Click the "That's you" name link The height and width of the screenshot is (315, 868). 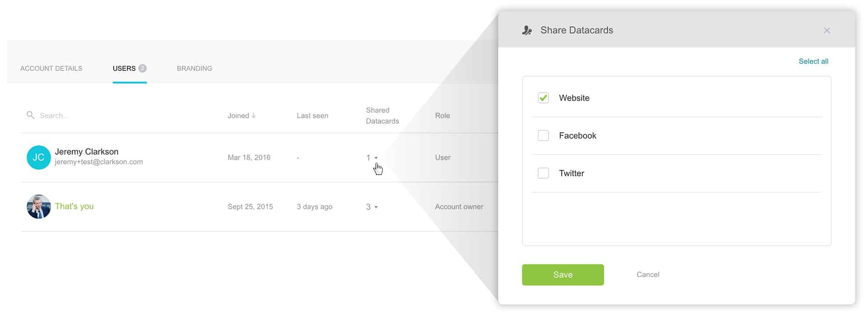(x=74, y=206)
